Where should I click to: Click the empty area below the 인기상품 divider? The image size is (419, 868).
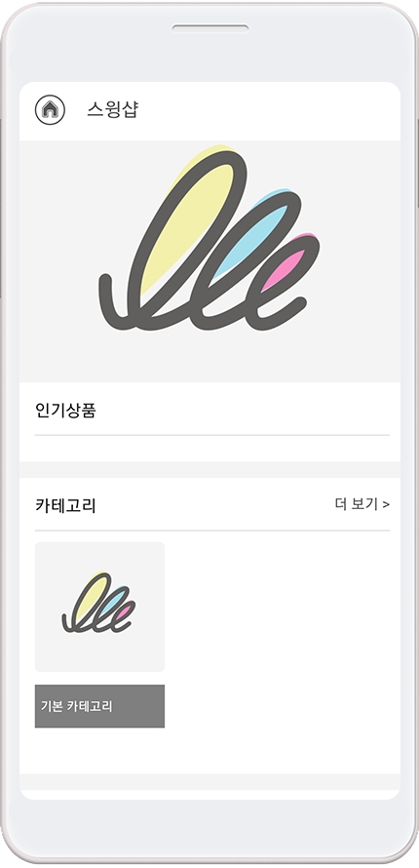click(212, 449)
